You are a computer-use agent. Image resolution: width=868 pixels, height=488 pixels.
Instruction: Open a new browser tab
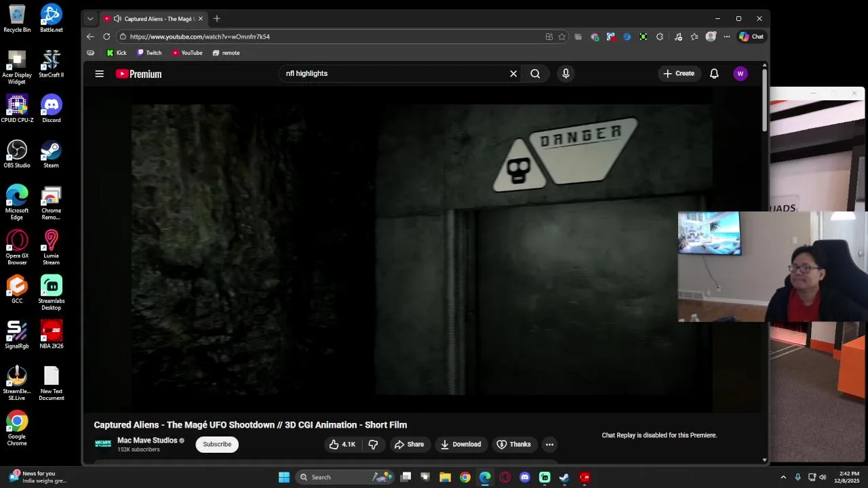click(216, 19)
